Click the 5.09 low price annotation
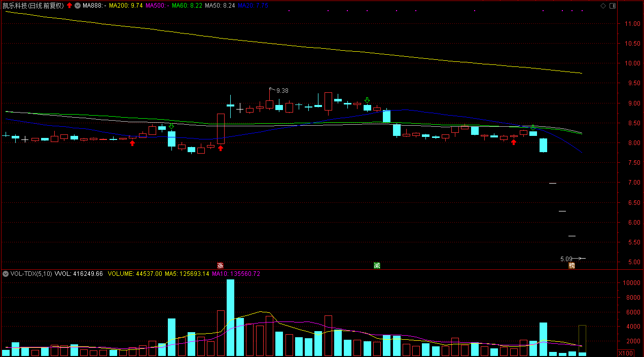Screen dimensions: 644x357 tap(566, 259)
